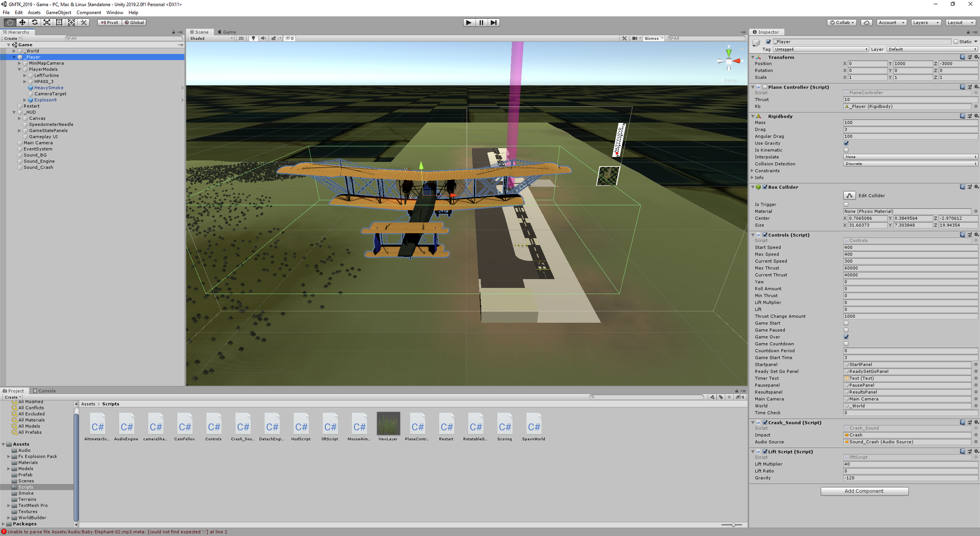The image size is (980, 536).
Task: Click the Edit Collider button
Action: (849, 195)
